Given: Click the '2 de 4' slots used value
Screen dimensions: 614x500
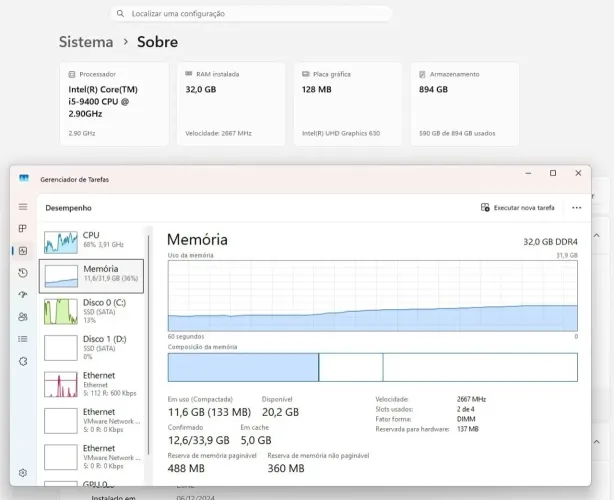Looking at the screenshot, I should pyautogui.click(x=466, y=409).
